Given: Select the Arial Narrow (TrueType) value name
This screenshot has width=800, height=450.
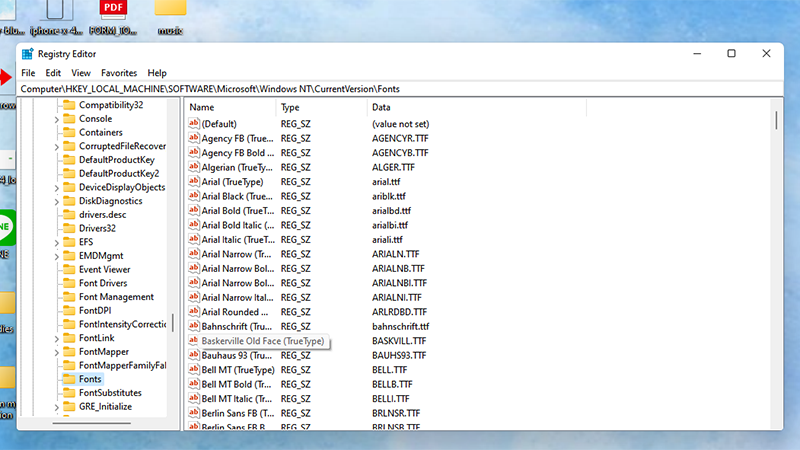Looking at the screenshot, I should pyautogui.click(x=236, y=254).
